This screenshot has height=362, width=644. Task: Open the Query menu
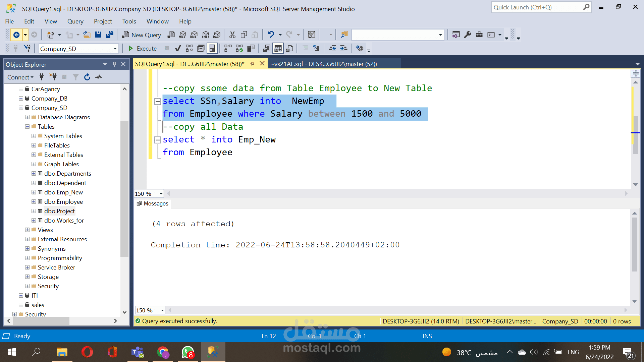[75, 21]
